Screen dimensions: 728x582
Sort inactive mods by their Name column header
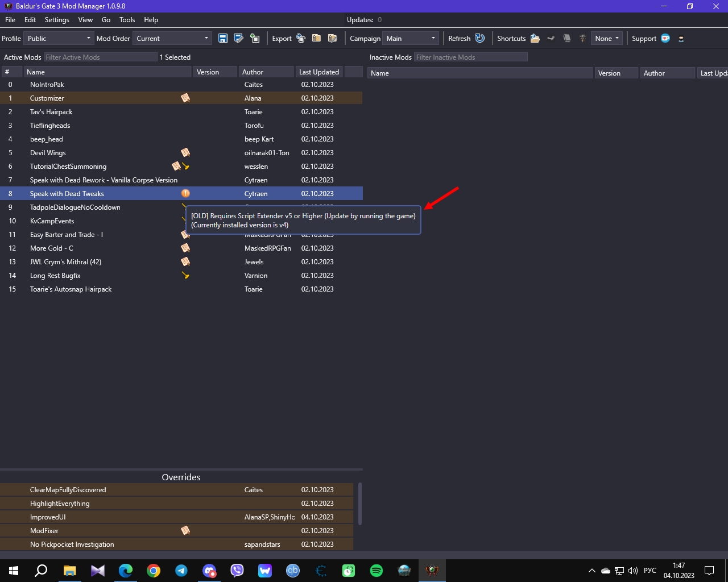[x=480, y=73]
